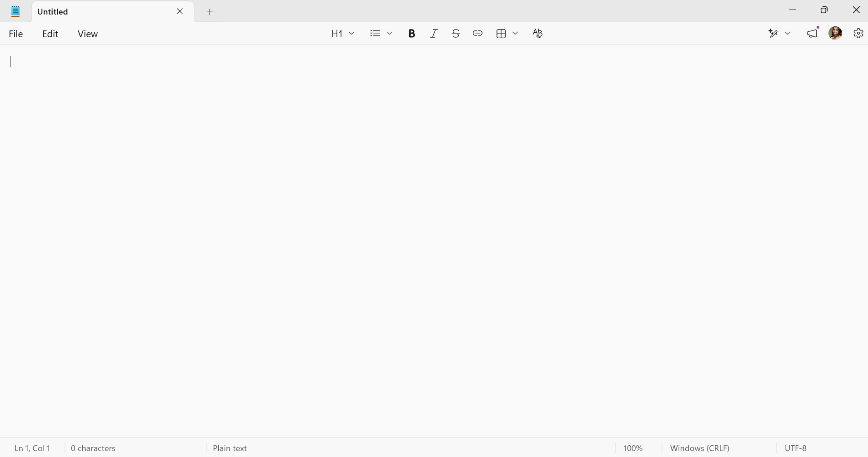
Task: Insert a hyperlink
Action: pyautogui.click(x=477, y=33)
